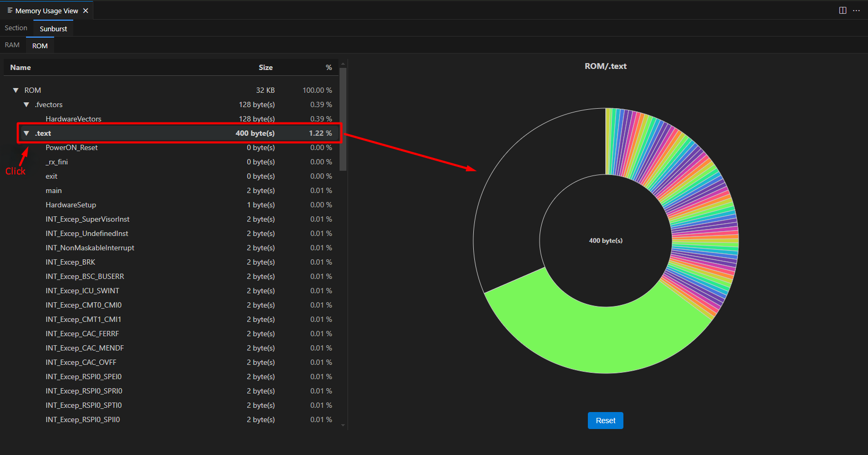The height and width of the screenshot is (455, 868).
Task: Switch to the Section tab
Action: [x=16, y=28]
